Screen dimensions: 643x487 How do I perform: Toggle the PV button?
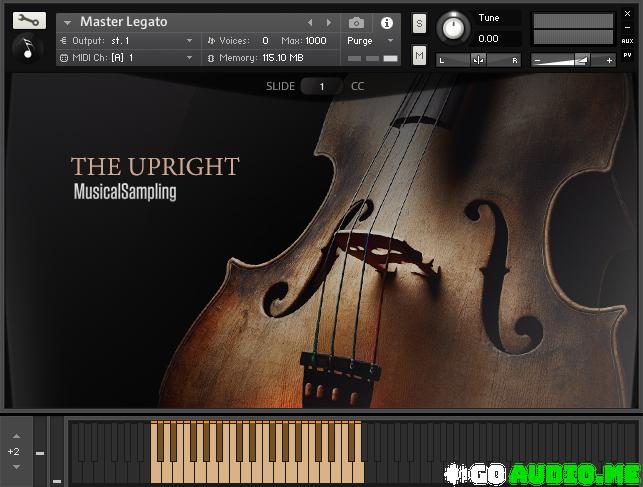[x=627, y=55]
